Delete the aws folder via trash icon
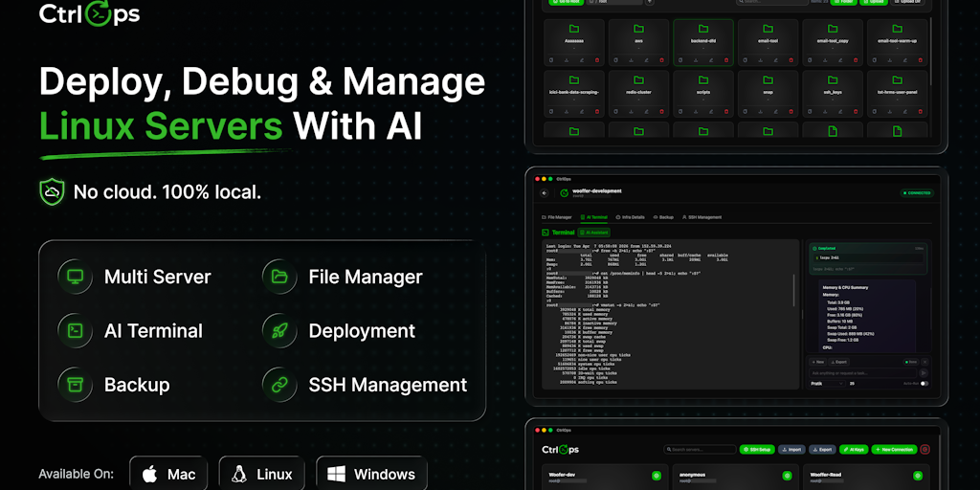The width and height of the screenshot is (980, 490). 661,60
